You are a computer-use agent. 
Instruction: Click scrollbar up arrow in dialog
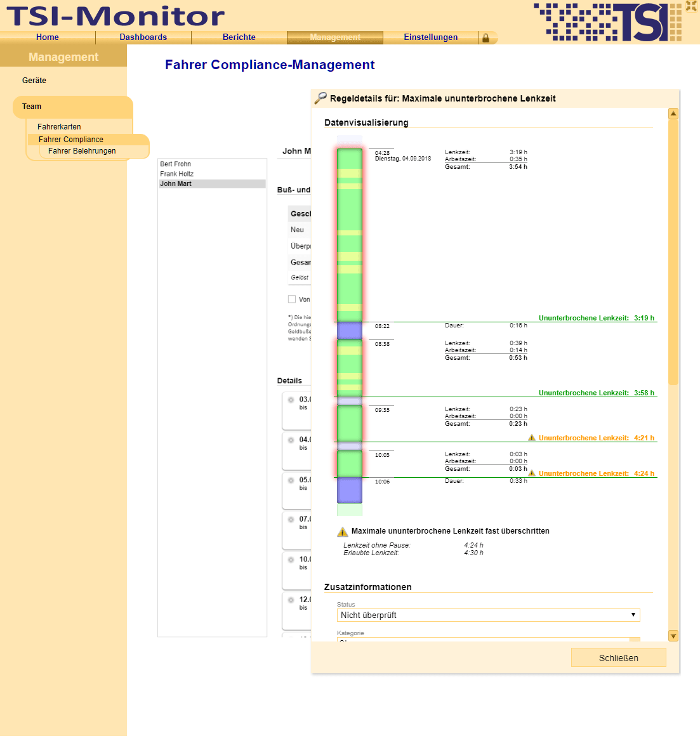tap(673, 114)
